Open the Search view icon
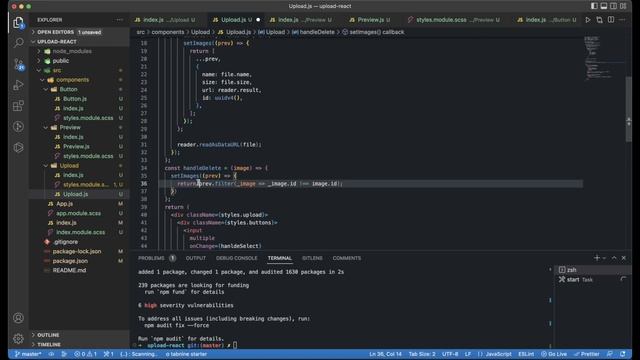 point(18,43)
